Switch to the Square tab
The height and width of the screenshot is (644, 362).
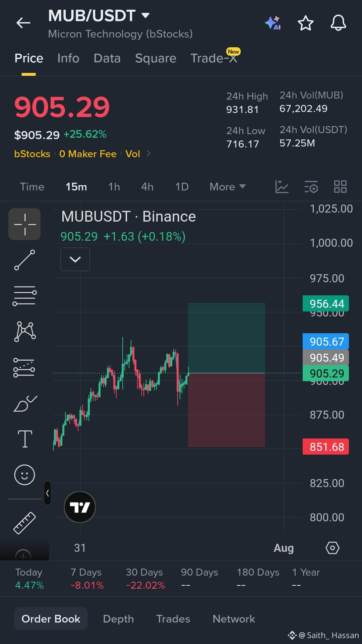click(156, 58)
